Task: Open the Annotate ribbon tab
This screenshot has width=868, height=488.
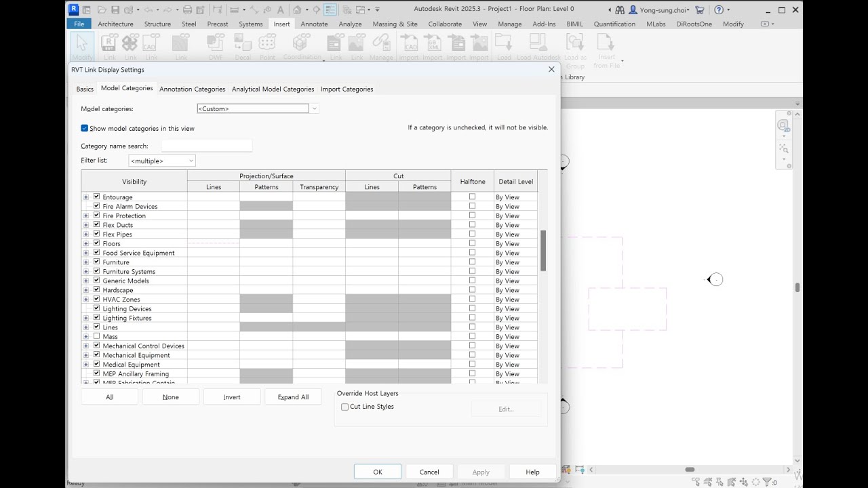Action: click(314, 24)
